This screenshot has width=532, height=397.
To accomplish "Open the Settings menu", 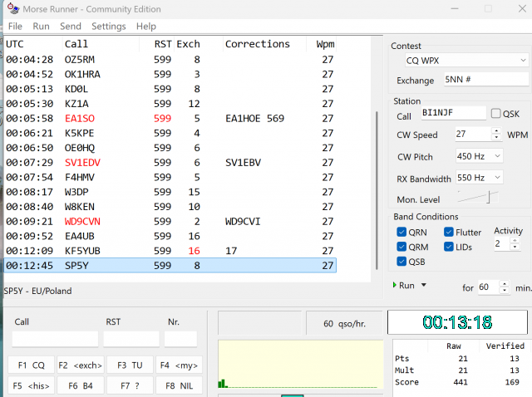I will click(x=109, y=27).
